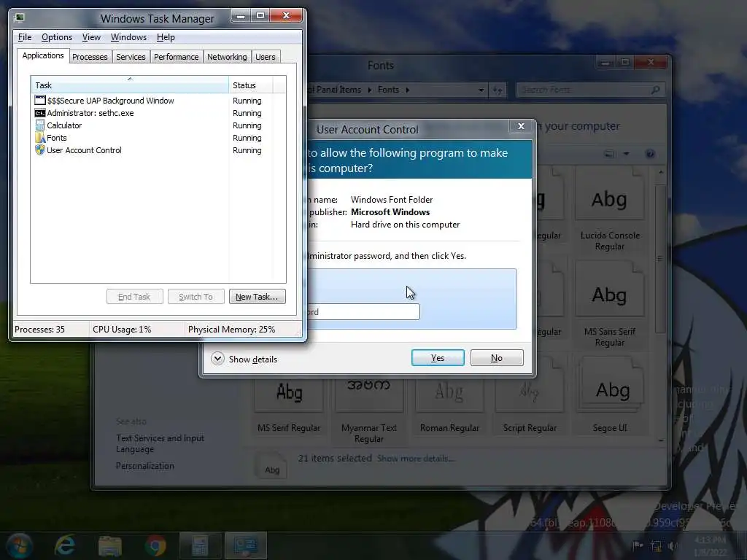
Task: Launch Internet Explorer from the taskbar
Action: (65, 545)
